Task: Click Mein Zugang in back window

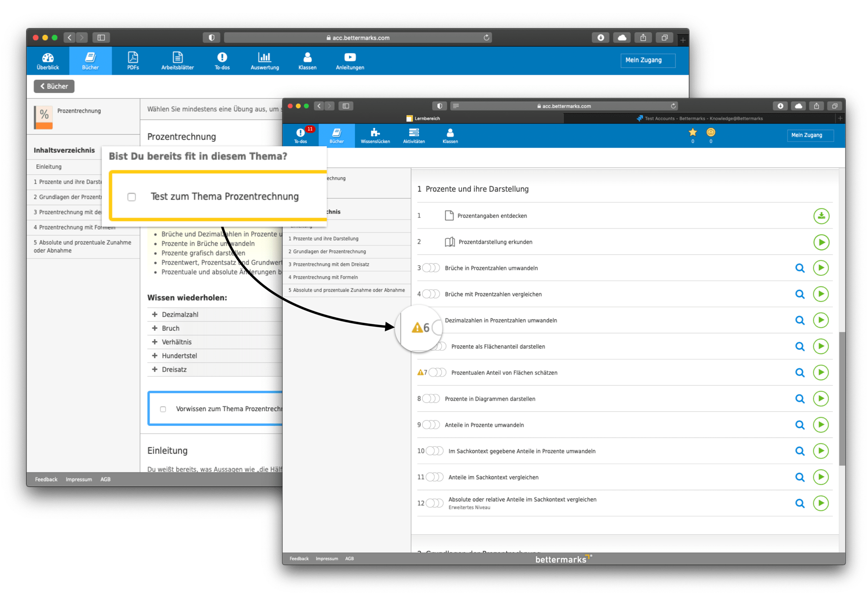Action: 647,60
